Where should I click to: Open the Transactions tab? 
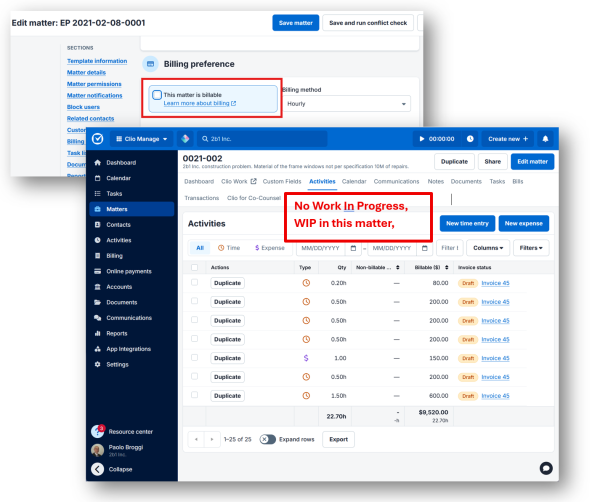[x=202, y=198]
